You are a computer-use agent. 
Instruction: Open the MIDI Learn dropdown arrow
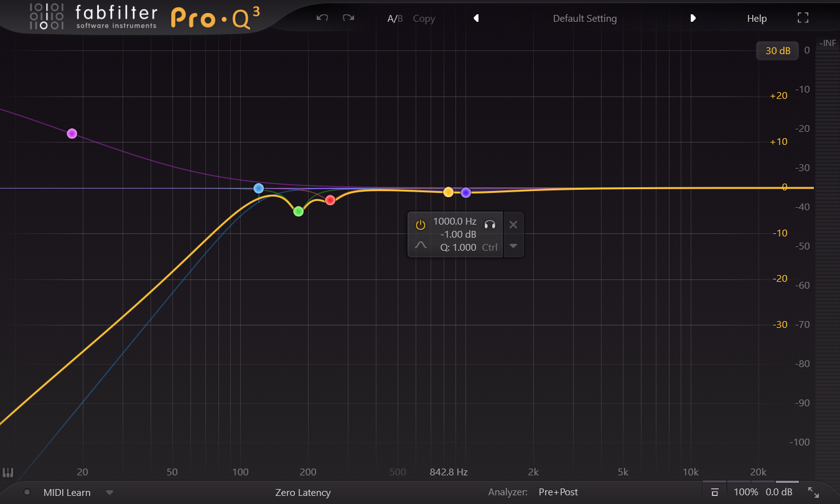[110, 492]
